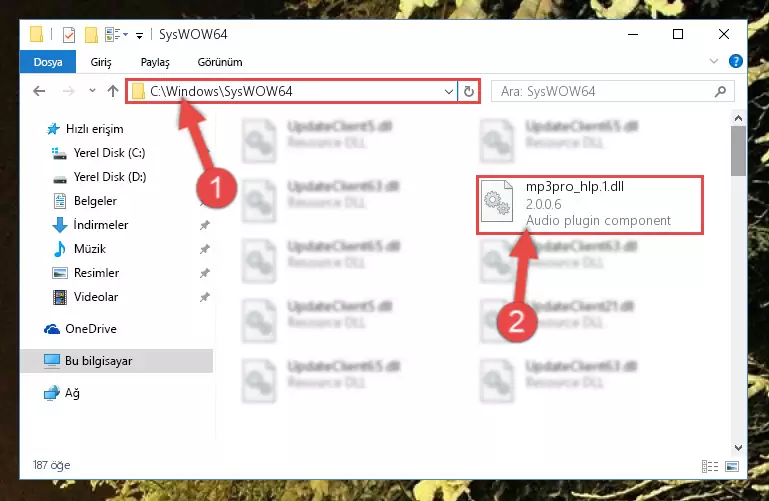Select Bu bilgisayar in the navigation pane
This screenshot has height=501, width=769.
[117, 361]
